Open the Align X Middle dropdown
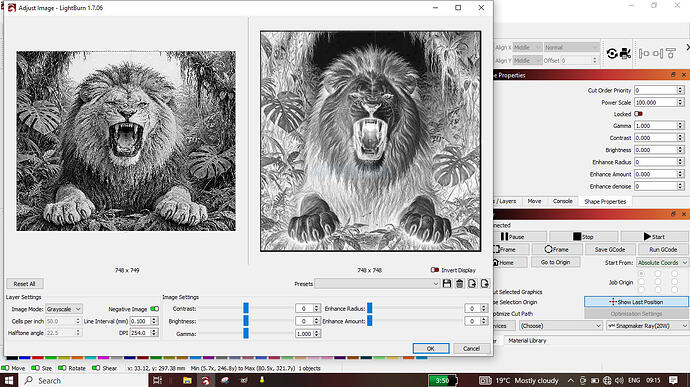690x387 pixels. click(527, 47)
